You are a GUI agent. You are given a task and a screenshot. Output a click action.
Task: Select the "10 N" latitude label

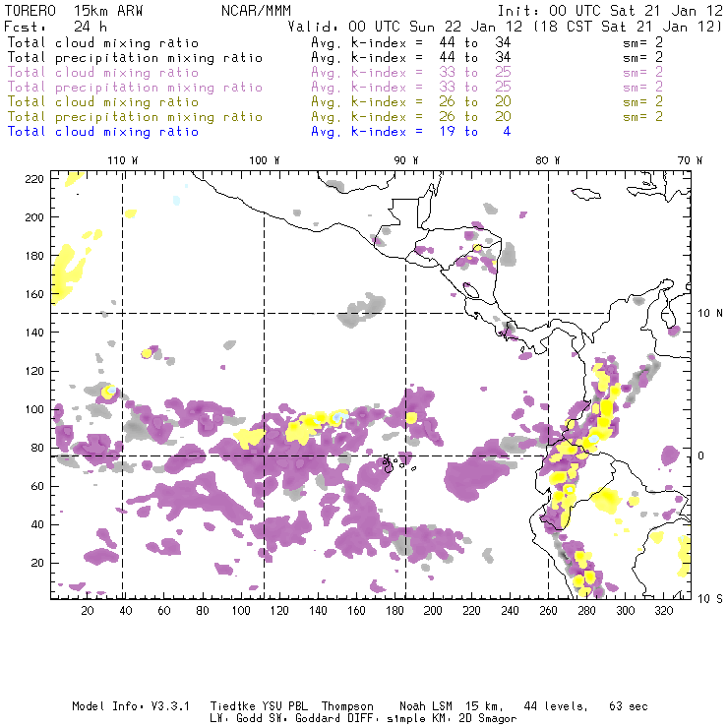click(710, 314)
